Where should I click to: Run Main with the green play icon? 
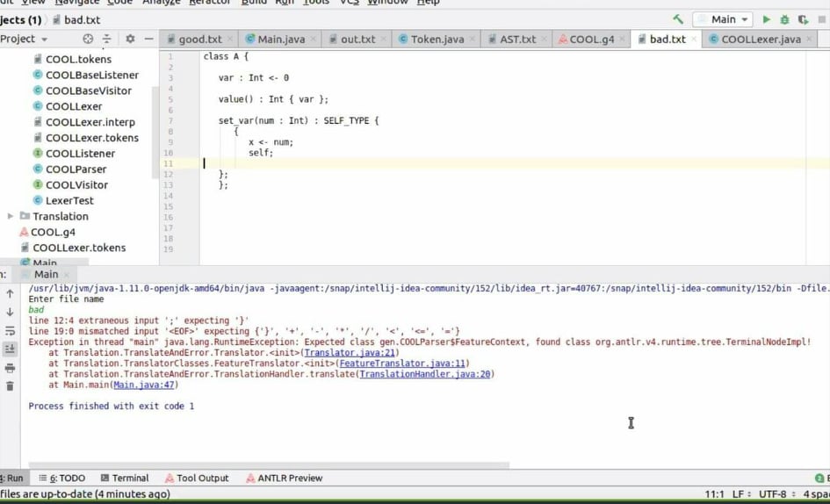click(x=766, y=19)
